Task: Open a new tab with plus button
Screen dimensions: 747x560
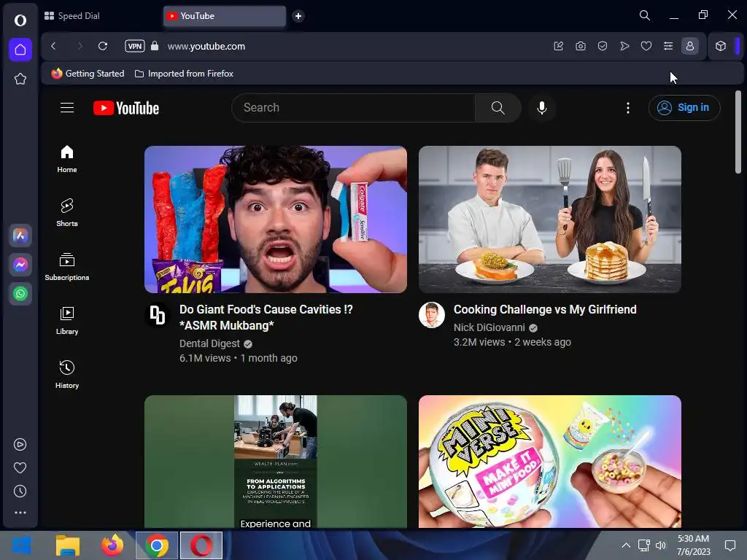Action: (x=298, y=16)
